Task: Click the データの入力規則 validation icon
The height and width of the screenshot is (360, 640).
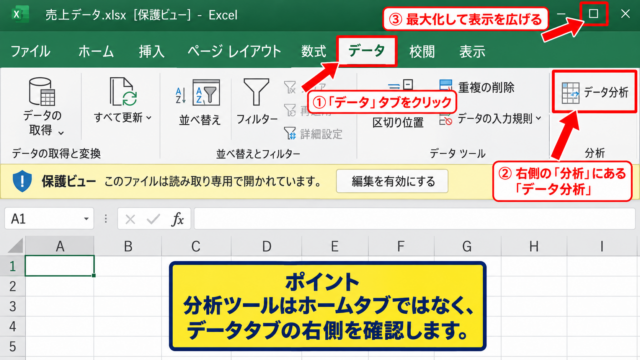Action: pyautogui.click(x=445, y=120)
